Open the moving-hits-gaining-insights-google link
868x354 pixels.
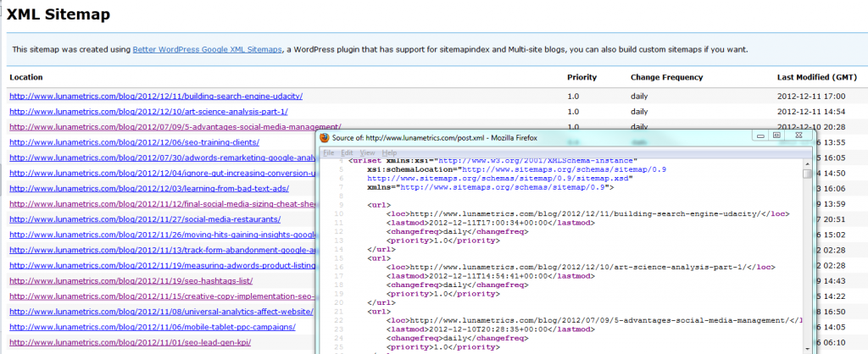163,235
